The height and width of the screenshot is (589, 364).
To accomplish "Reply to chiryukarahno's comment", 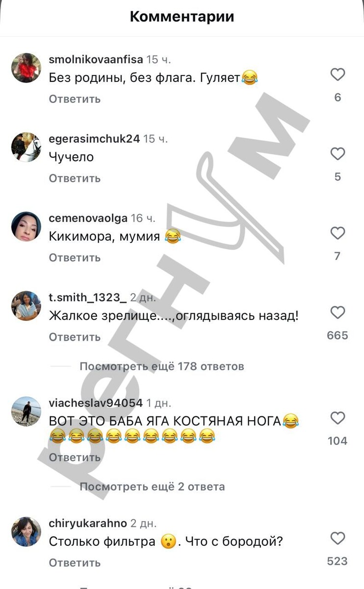I will coord(75,562).
